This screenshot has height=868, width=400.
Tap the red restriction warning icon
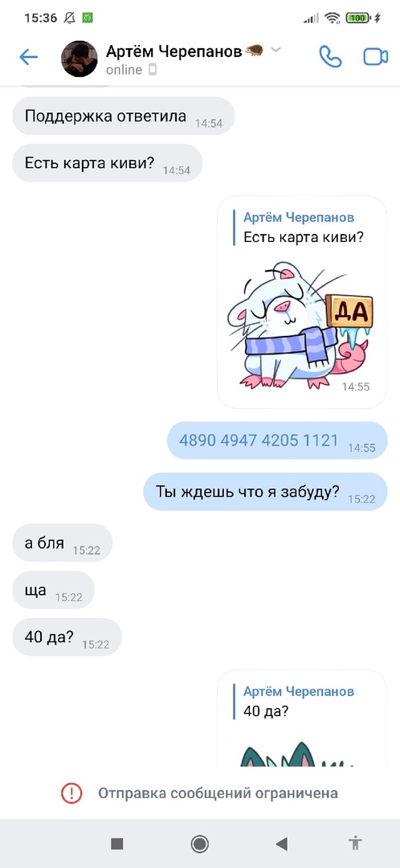(x=71, y=793)
